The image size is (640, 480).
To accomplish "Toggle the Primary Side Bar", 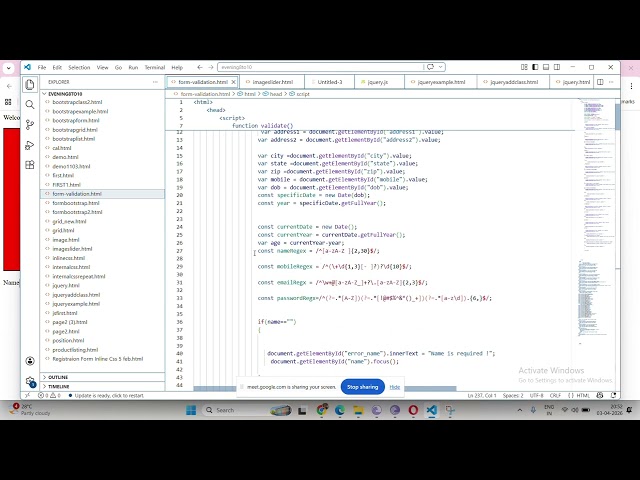I will 535,67.
